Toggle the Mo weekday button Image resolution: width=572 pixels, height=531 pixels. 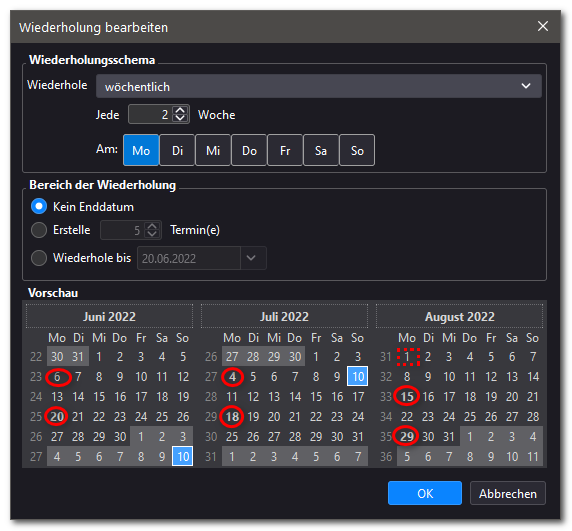pyautogui.click(x=141, y=150)
